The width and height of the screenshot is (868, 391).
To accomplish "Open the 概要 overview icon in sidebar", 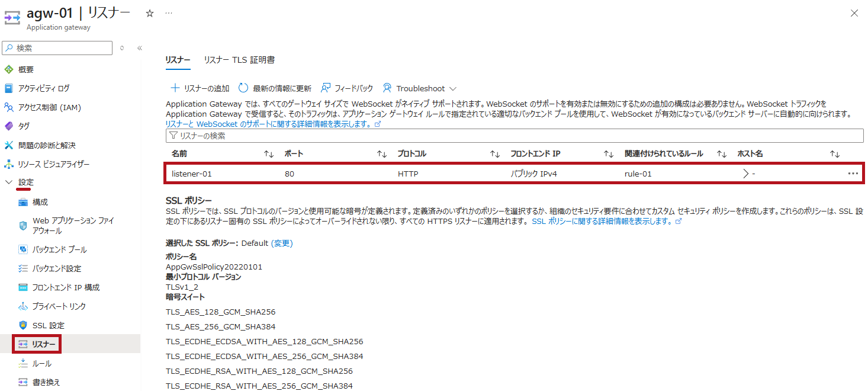I will 9,69.
